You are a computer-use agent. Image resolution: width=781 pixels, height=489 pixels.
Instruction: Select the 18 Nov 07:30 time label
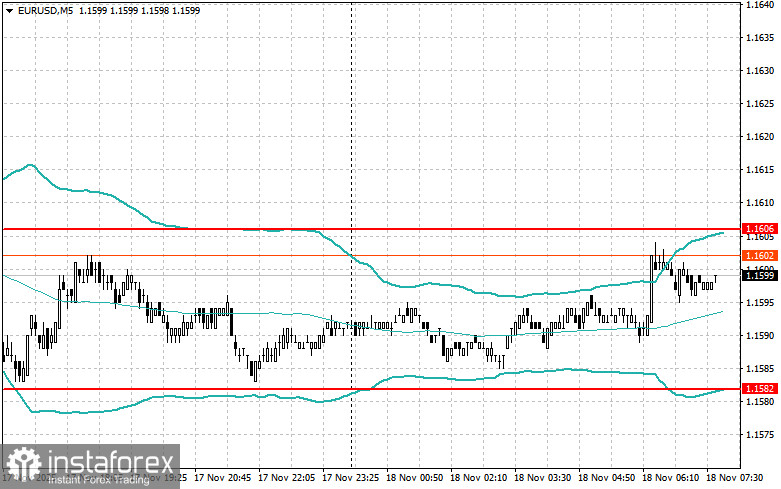point(735,478)
